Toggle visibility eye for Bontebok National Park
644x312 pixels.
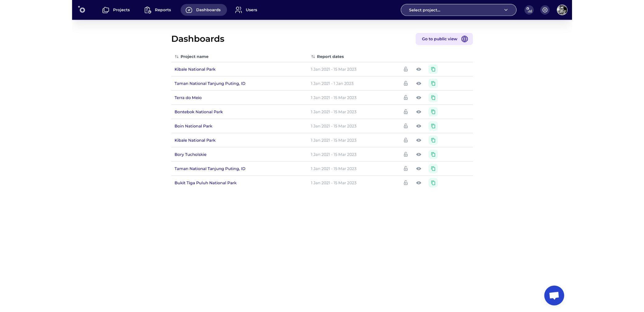(419, 112)
